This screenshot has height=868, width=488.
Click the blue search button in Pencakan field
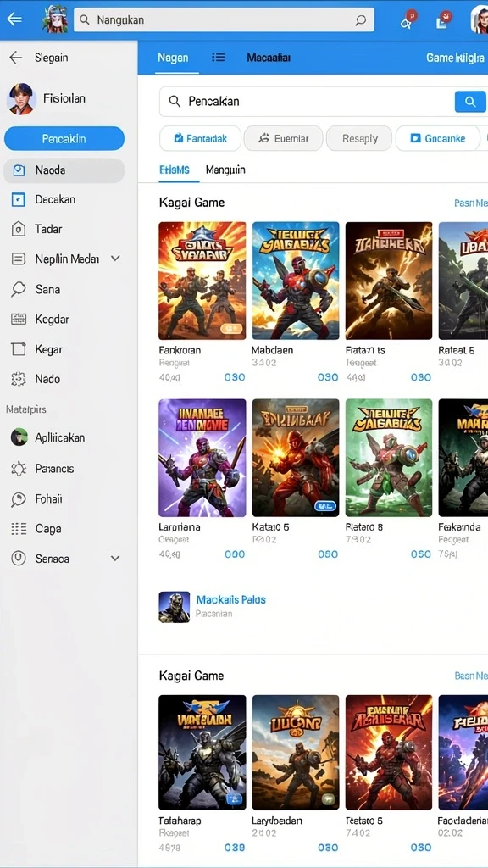coord(470,102)
